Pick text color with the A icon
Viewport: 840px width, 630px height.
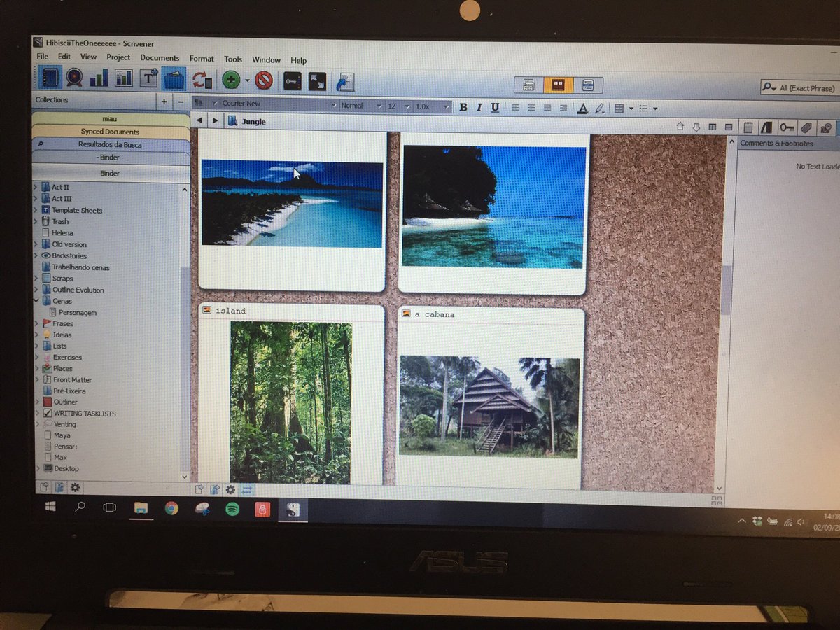coord(582,108)
